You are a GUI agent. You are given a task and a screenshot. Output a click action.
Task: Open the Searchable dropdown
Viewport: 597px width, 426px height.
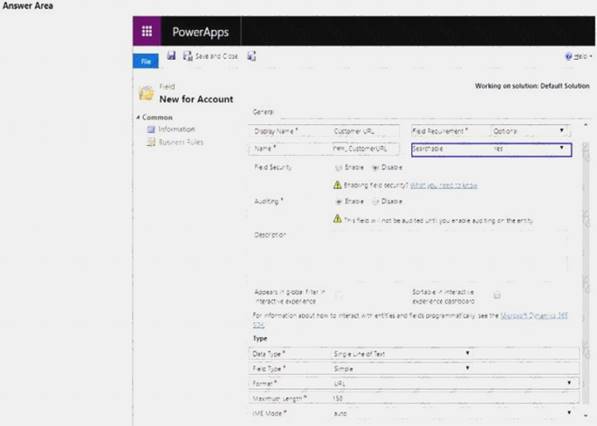coord(530,148)
